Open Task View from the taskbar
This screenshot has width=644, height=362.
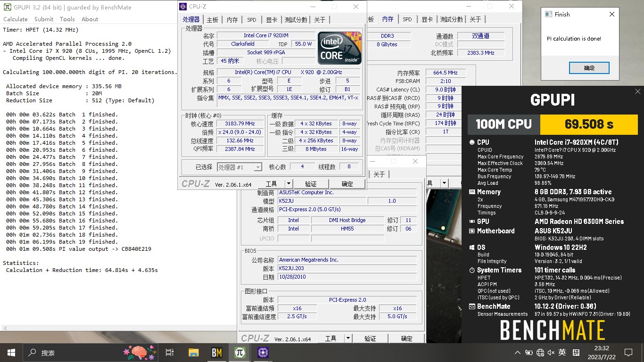(x=170, y=353)
